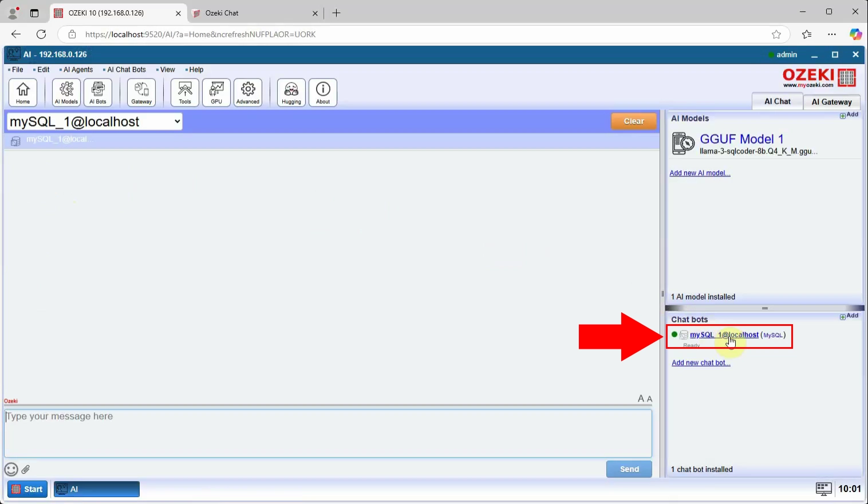
Task: Open a new browser tab
Action: [337, 13]
